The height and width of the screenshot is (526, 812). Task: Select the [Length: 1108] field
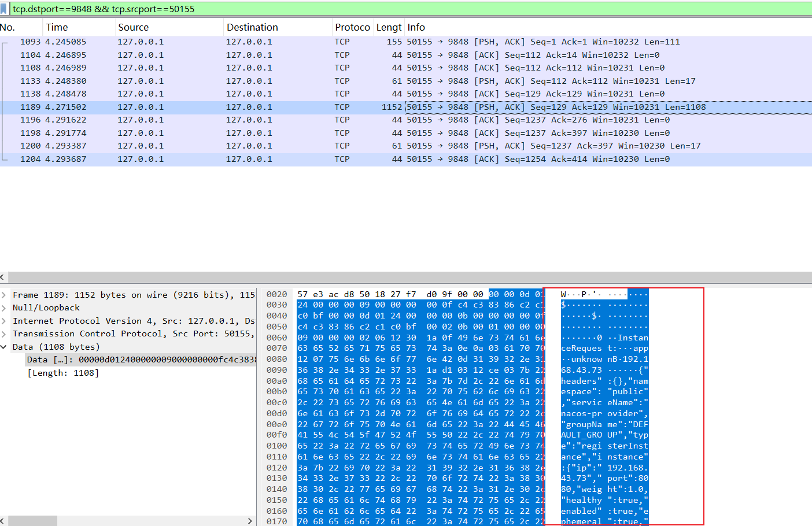pos(63,373)
